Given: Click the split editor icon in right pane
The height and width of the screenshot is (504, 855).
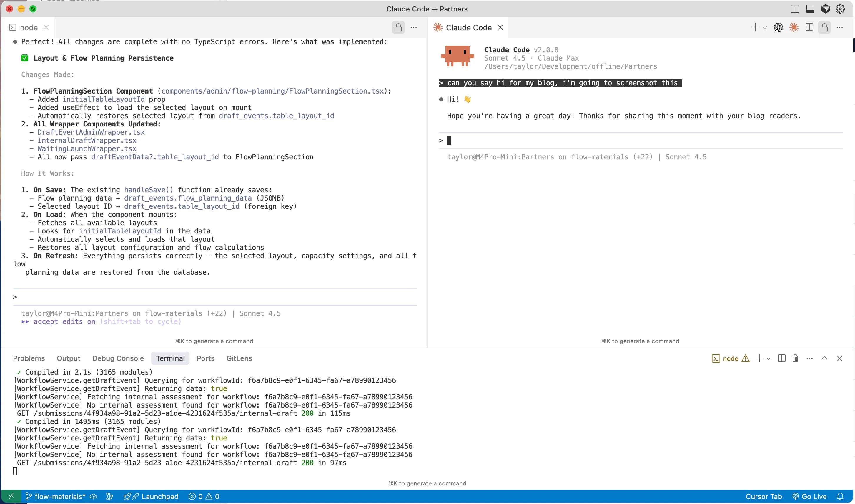Looking at the screenshot, I should tap(809, 28).
